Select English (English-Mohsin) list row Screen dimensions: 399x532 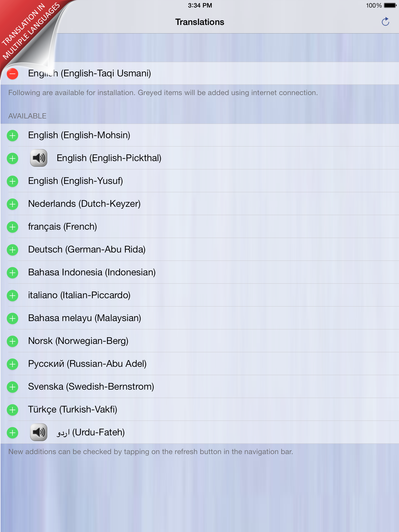click(199, 135)
